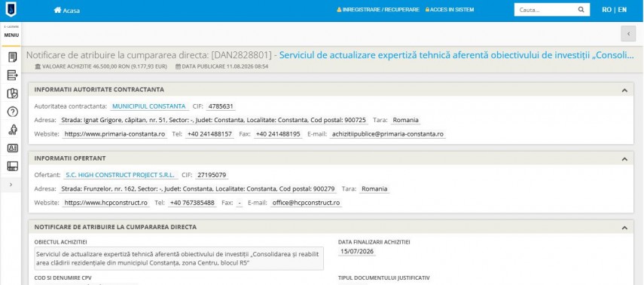The height and width of the screenshot is (285, 644).
Task: Click finalization date 15/07/2026
Action: point(357,251)
